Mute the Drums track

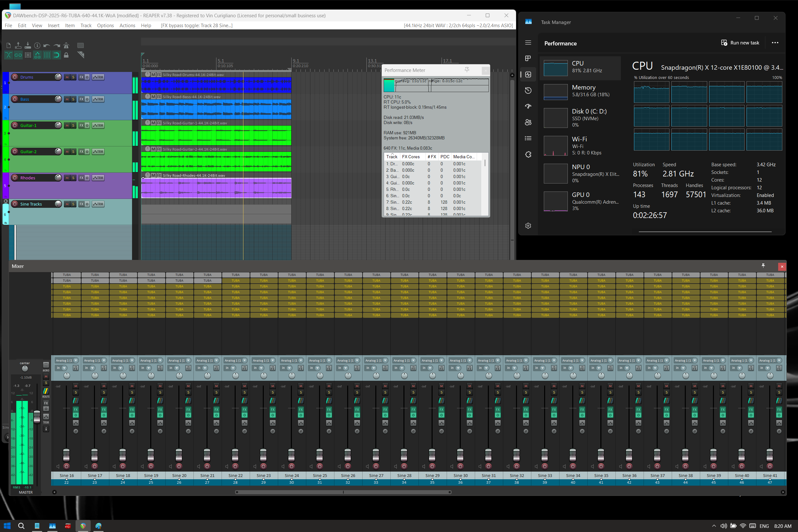click(x=67, y=77)
